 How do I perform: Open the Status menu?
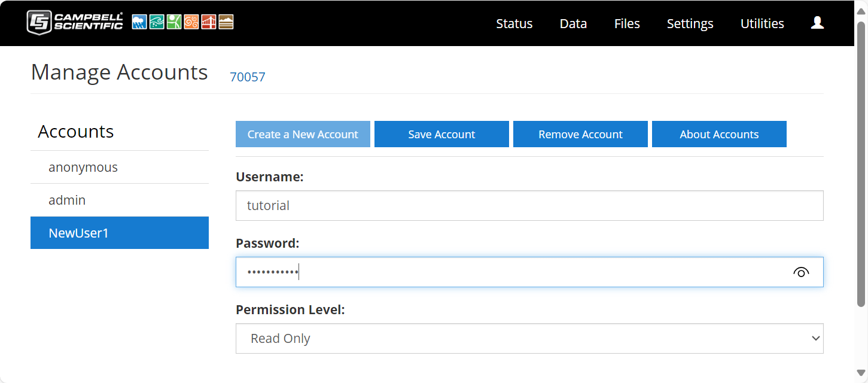(514, 24)
